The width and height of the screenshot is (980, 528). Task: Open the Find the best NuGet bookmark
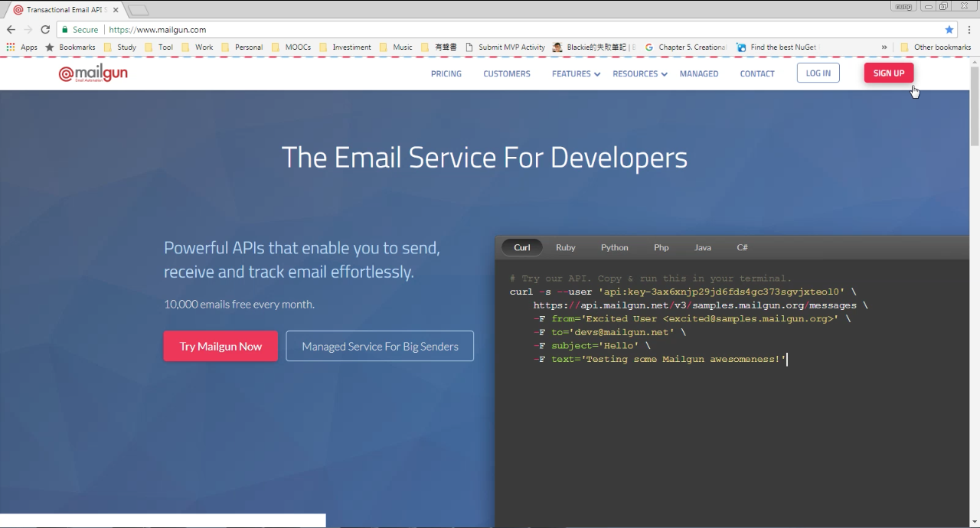(x=776, y=47)
